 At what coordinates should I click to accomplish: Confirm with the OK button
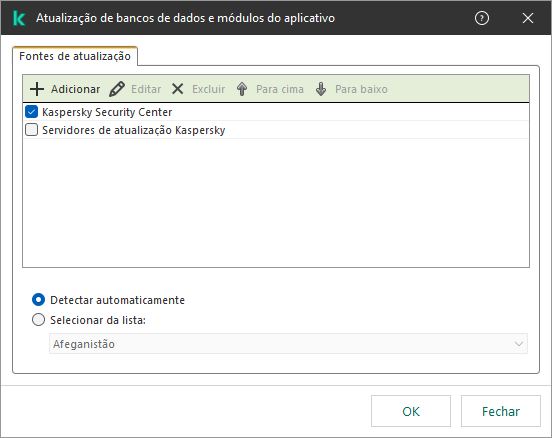(x=411, y=411)
